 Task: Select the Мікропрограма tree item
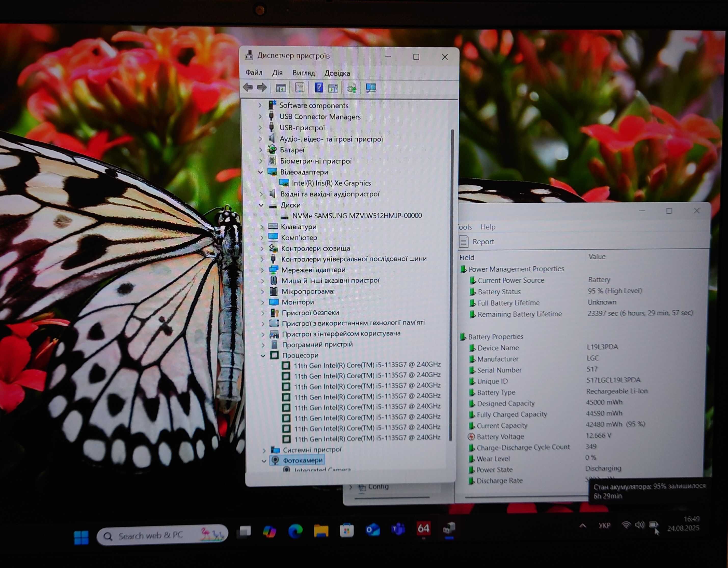click(x=308, y=292)
